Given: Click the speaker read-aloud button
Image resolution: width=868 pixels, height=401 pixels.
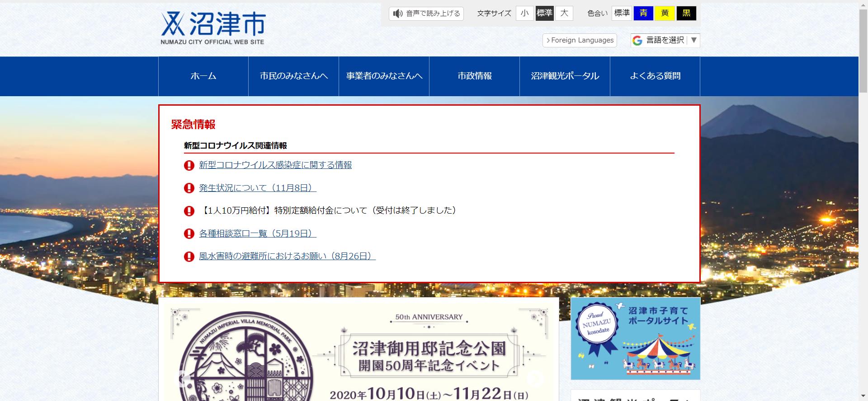Looking at the screenshot, I should [426, 14].
